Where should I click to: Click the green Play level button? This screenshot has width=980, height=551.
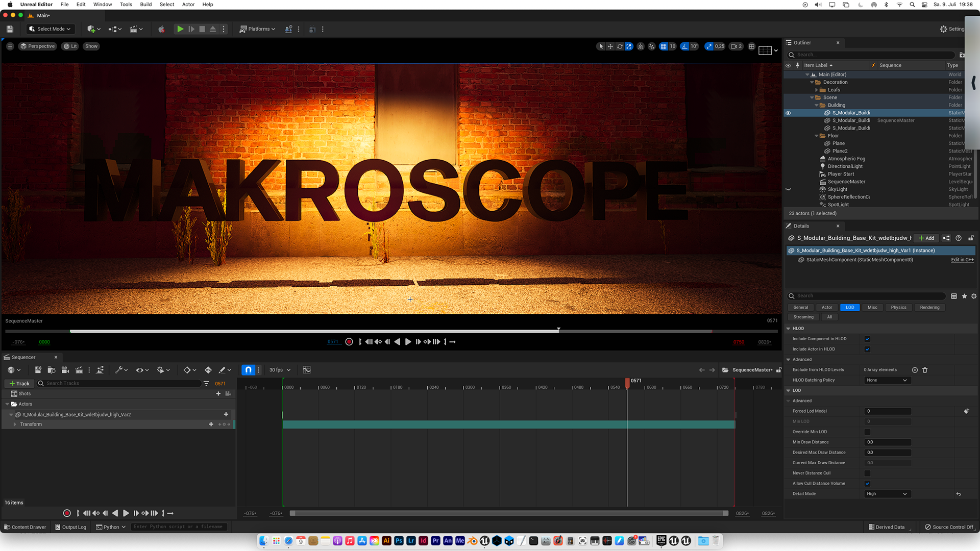pos(180,29)
